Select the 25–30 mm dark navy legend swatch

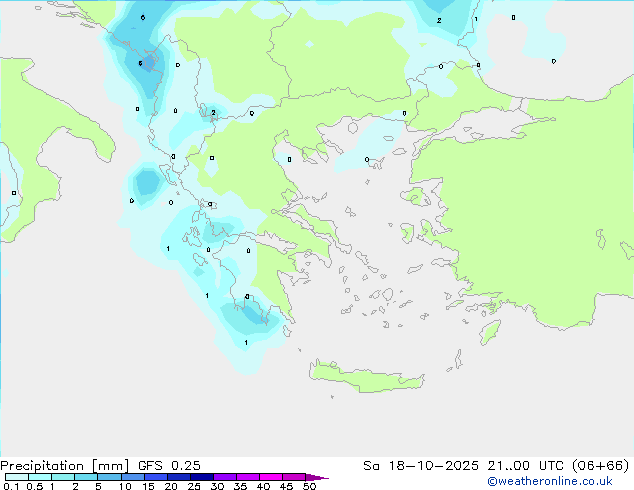point(202,477)
